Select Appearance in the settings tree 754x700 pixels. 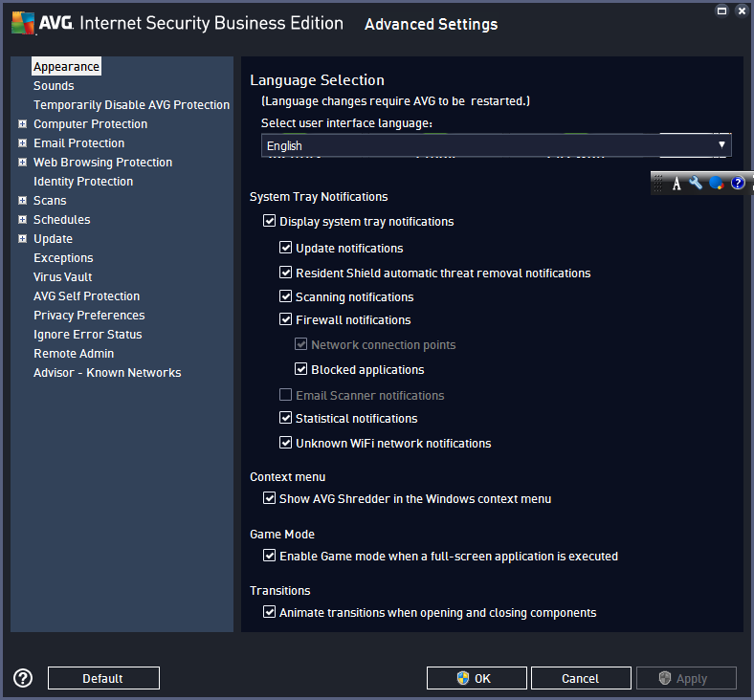(x=66, y=66)
